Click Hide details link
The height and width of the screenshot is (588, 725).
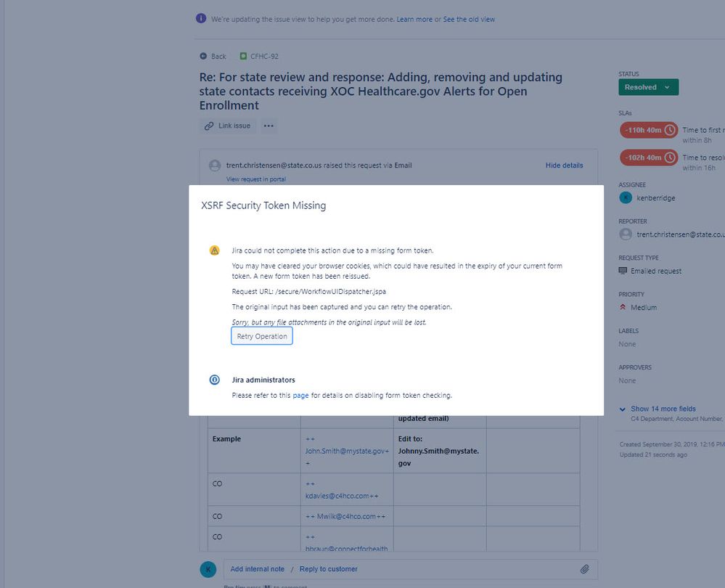pos(564,166)
